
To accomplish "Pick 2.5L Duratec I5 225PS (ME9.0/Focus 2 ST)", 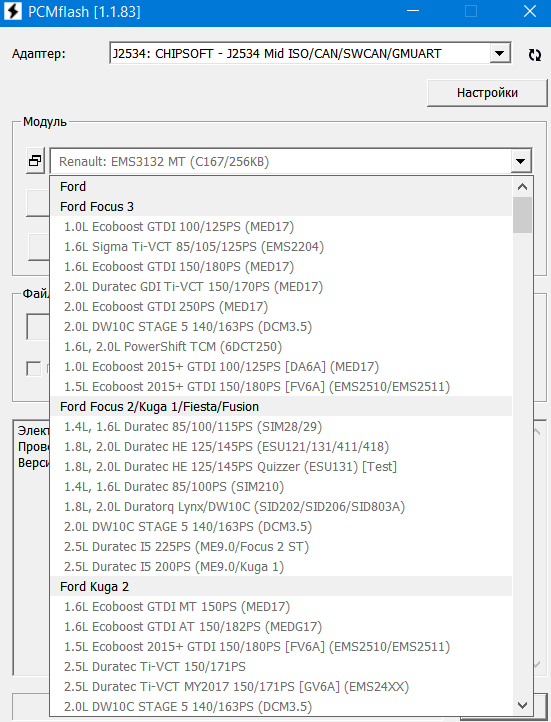I will (281, 547).
